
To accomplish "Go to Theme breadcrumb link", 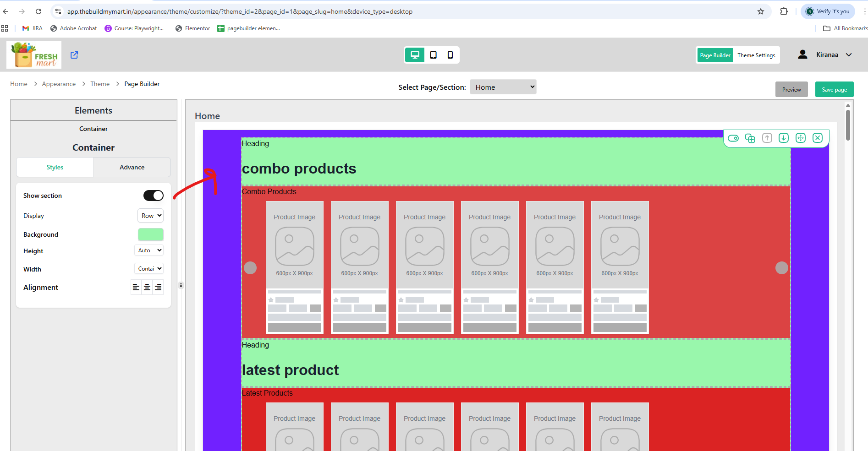I will tap(100, 84).
